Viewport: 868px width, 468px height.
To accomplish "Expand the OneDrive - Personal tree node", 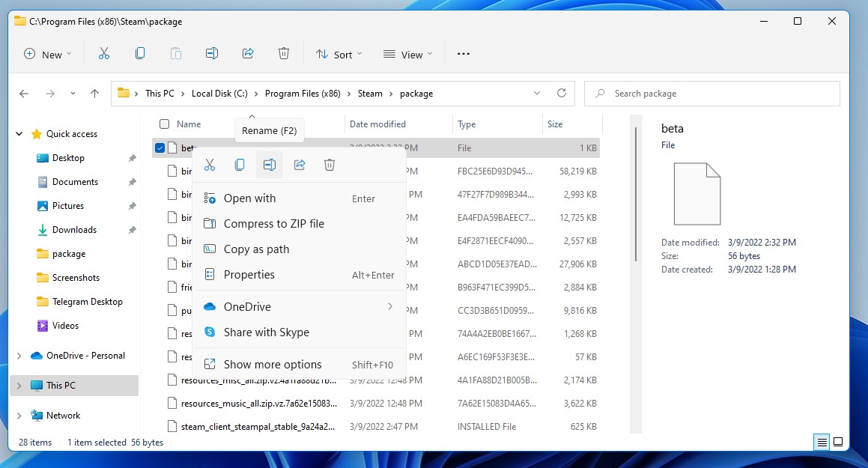I will [x=19, y=356].
